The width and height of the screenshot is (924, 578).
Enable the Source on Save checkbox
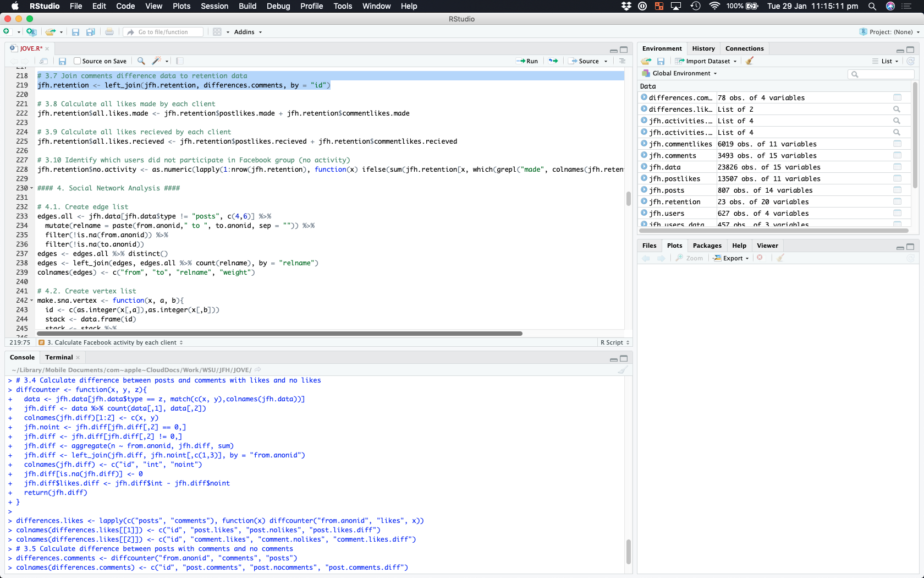coord(77,61)
